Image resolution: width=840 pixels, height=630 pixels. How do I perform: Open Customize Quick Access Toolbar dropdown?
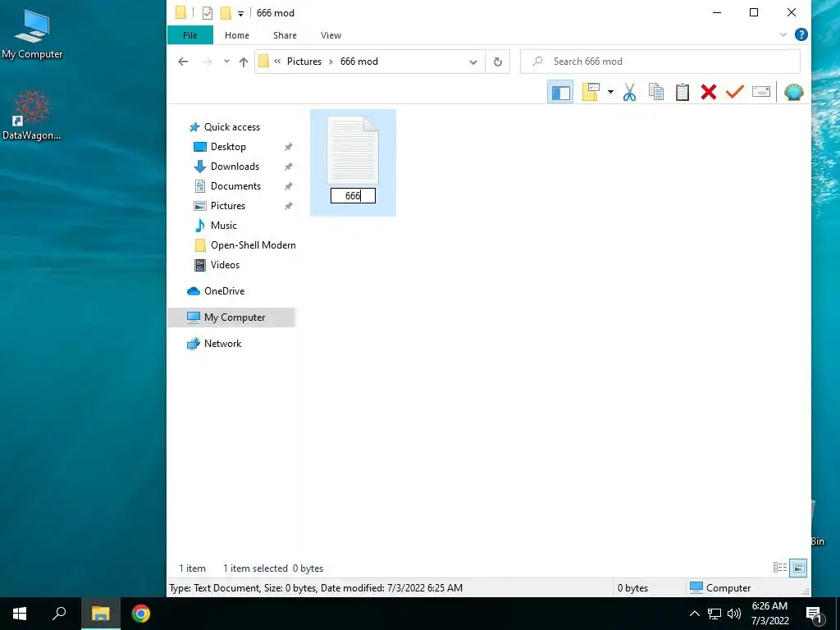click(240, 13)
